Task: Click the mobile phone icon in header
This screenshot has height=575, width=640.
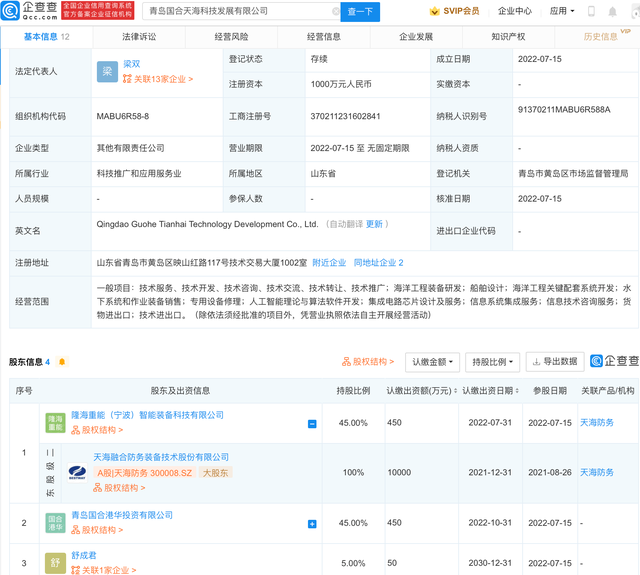Action: point(590,12)
